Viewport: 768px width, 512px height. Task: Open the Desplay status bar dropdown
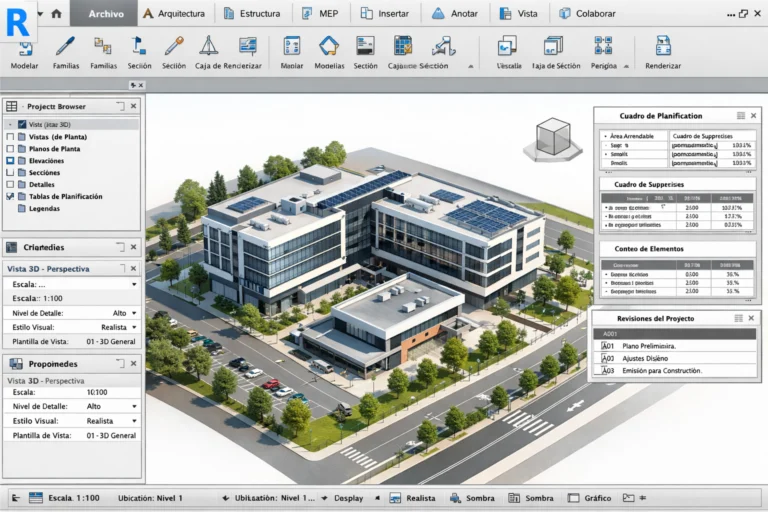[x=377, y=498]
